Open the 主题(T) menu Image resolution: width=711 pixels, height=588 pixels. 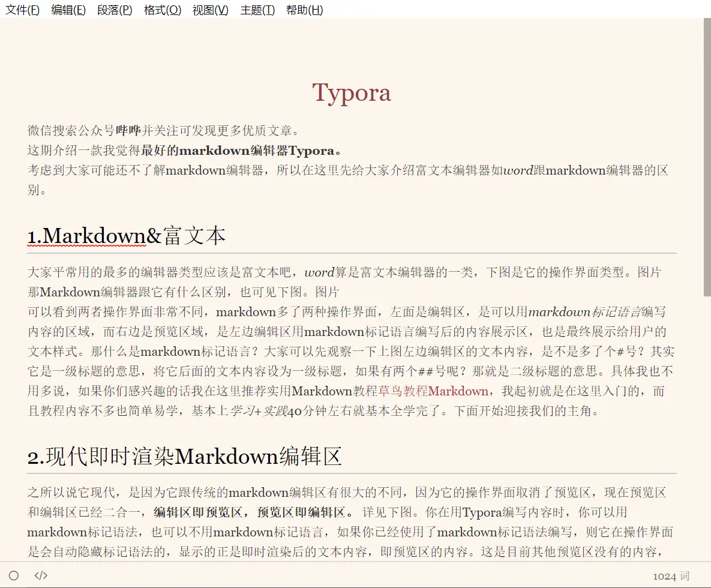[257, 10]
